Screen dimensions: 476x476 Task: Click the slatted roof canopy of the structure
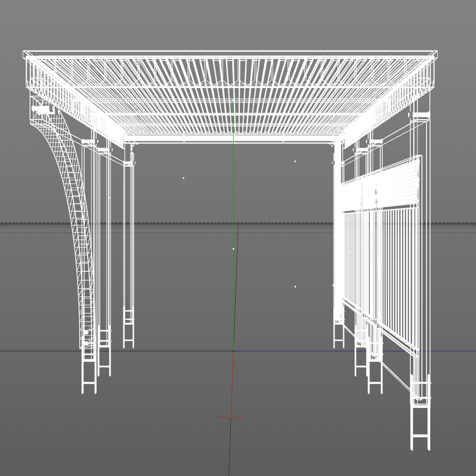[238, 95]
